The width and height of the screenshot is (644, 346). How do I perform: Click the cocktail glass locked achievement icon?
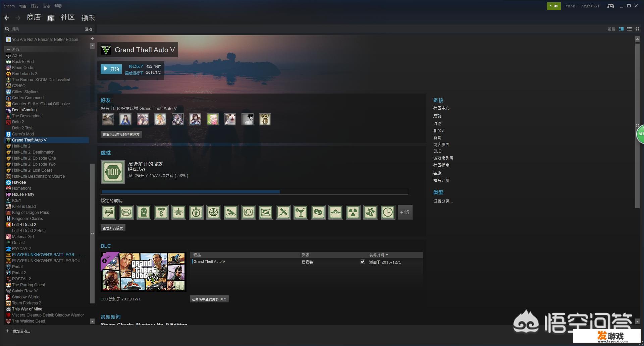coord(301,212)
